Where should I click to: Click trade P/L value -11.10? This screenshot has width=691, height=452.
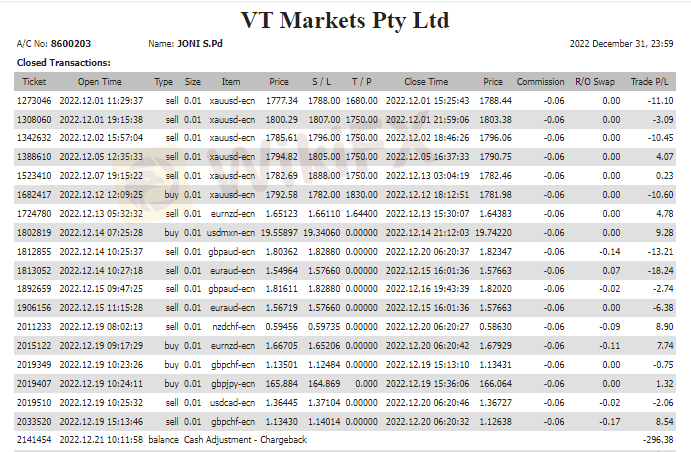660,100
